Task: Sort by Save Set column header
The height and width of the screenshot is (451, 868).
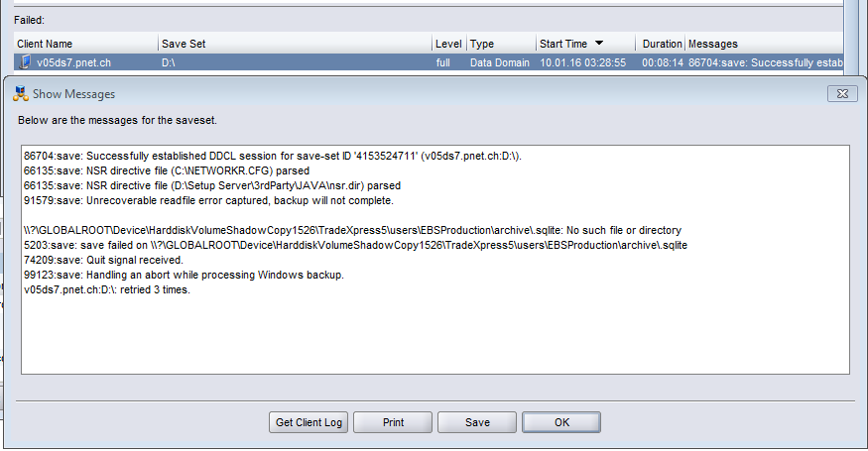Action: pos(184,44)
